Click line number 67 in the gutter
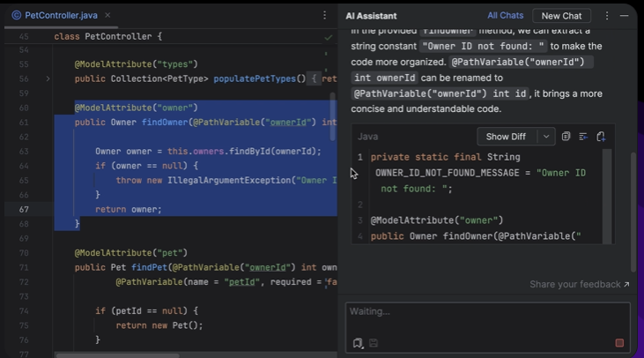The height and width of the screenshot is (358, 644). [24, 210]
